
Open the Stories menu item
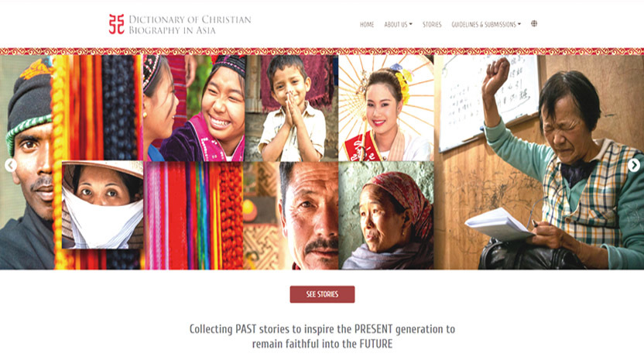(x=432, y=25)
